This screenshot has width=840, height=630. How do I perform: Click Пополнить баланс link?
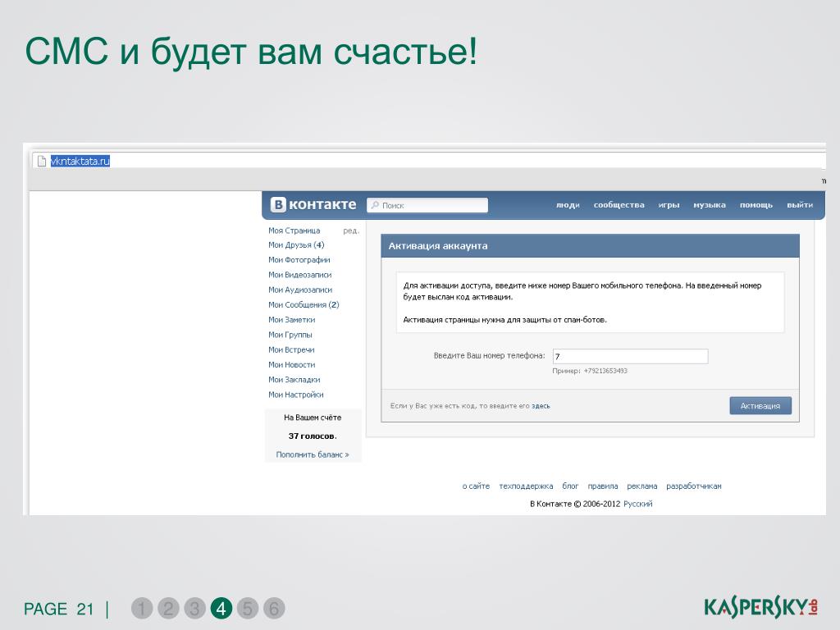(x=313, y=454)
